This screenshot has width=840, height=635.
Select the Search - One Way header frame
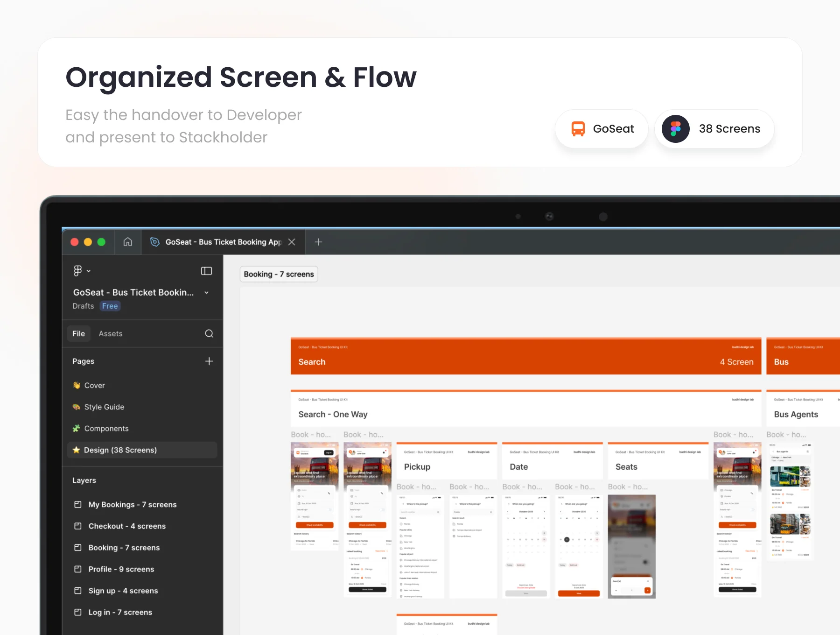click(x=526, y=409)
